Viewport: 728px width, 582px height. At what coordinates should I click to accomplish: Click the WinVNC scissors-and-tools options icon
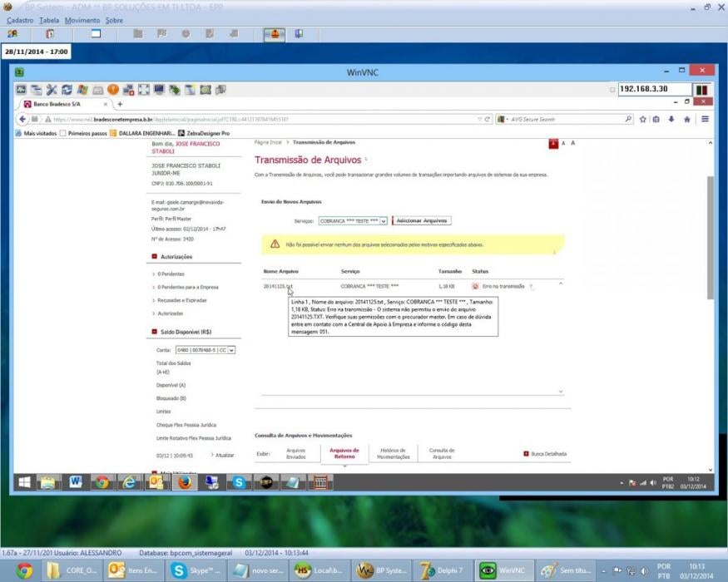tap(52, 90)
